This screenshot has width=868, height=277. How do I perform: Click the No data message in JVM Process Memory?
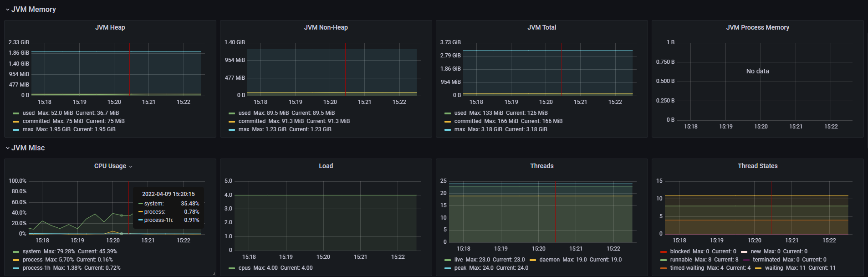758,71
